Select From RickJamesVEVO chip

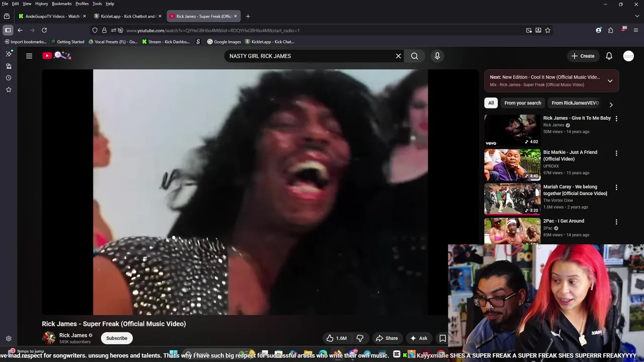pos(575,103)
